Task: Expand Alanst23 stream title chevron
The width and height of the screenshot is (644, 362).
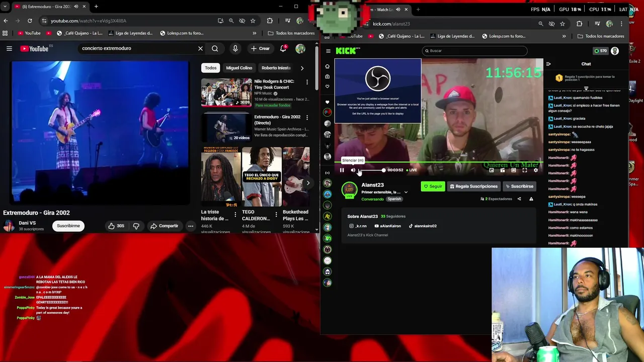Action: (406, 192)
